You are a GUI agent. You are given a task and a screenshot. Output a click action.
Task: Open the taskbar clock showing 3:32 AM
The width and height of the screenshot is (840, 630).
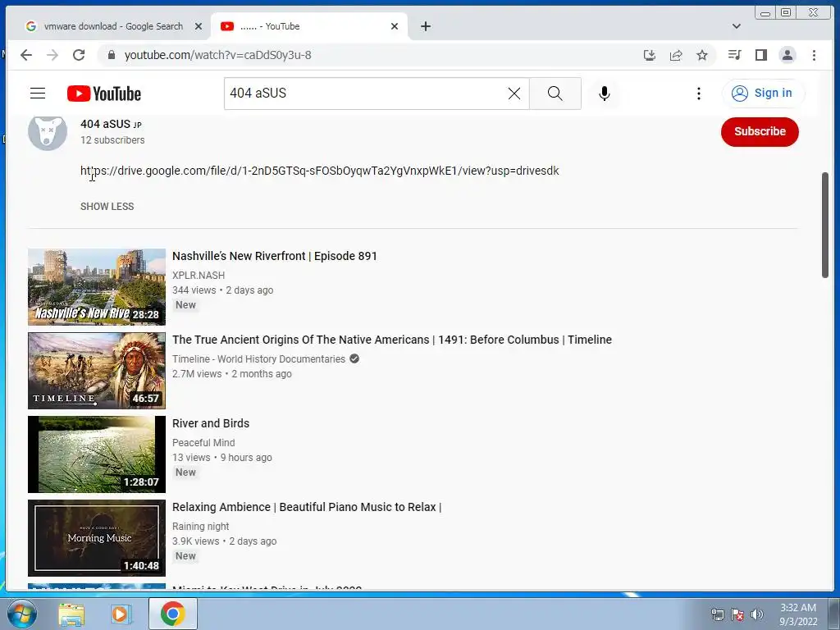tap(798, 614)
